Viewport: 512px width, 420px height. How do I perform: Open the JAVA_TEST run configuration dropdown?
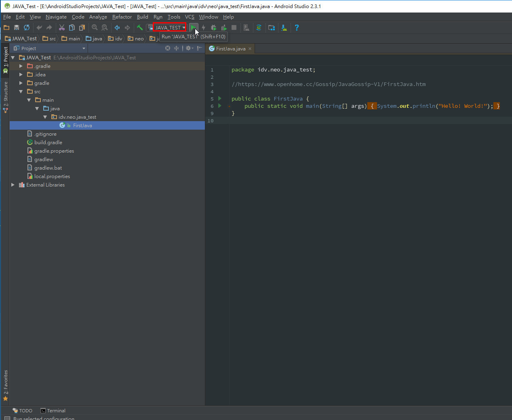click(170, 27)
